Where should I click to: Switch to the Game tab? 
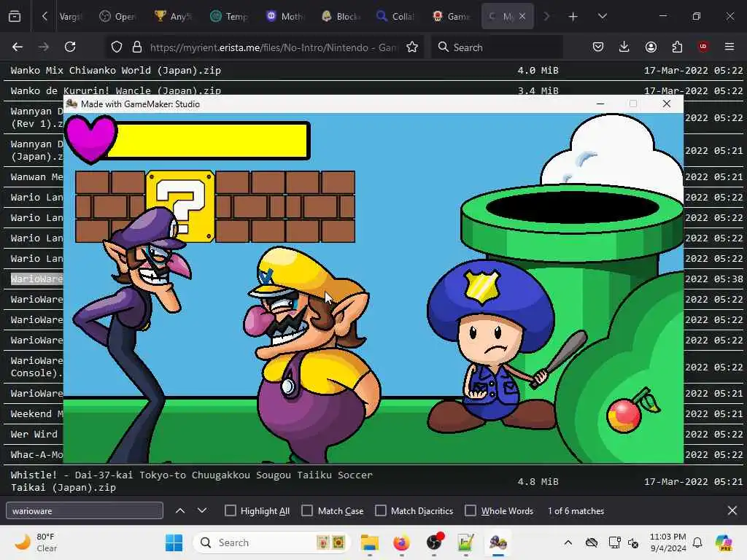point(451,17)
